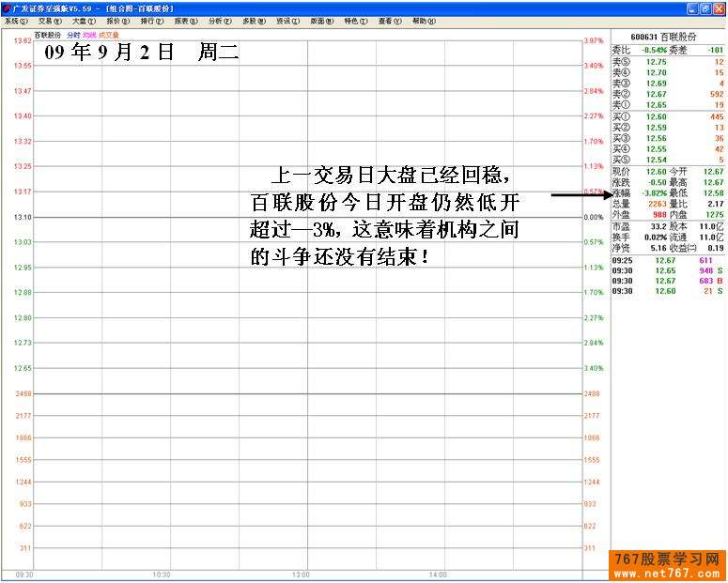Select the 09:30 trade with volume 21
This screenshot has height=583, width=728.
click(668, 291)
